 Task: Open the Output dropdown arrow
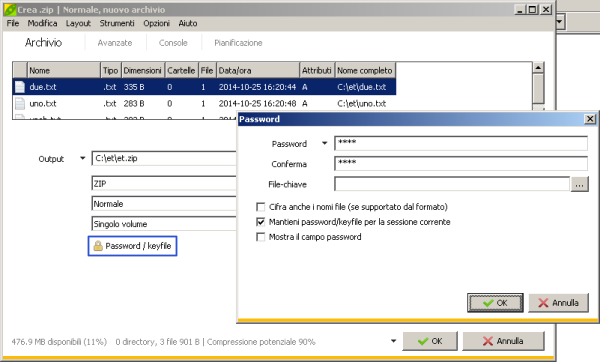click(x=82, y=158)
